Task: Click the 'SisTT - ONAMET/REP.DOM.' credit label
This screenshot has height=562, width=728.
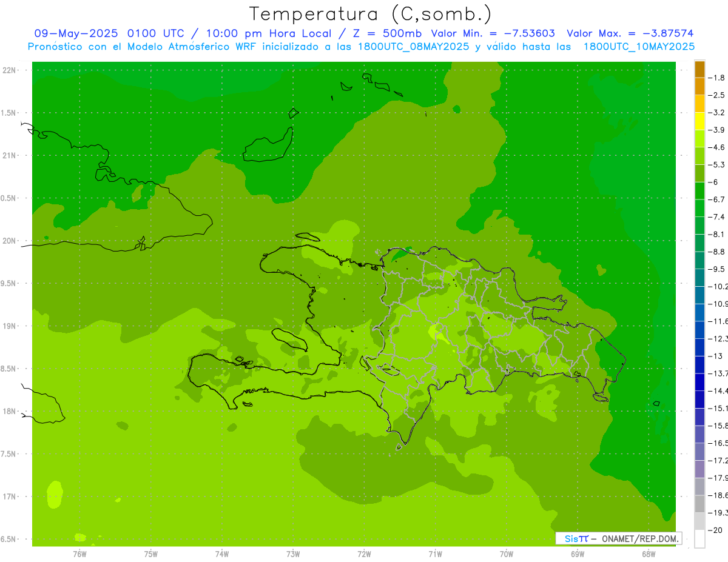Action: click(x=618, y=538)
